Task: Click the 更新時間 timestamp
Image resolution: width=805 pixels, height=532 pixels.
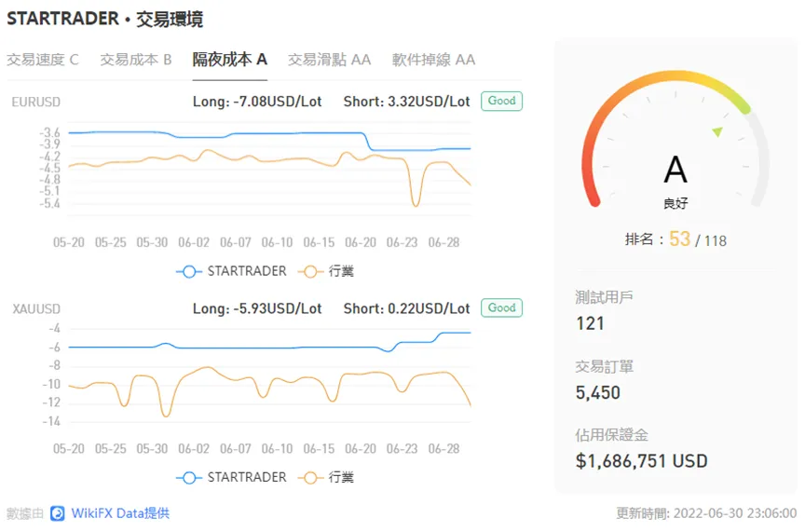Action: point(706,513)
